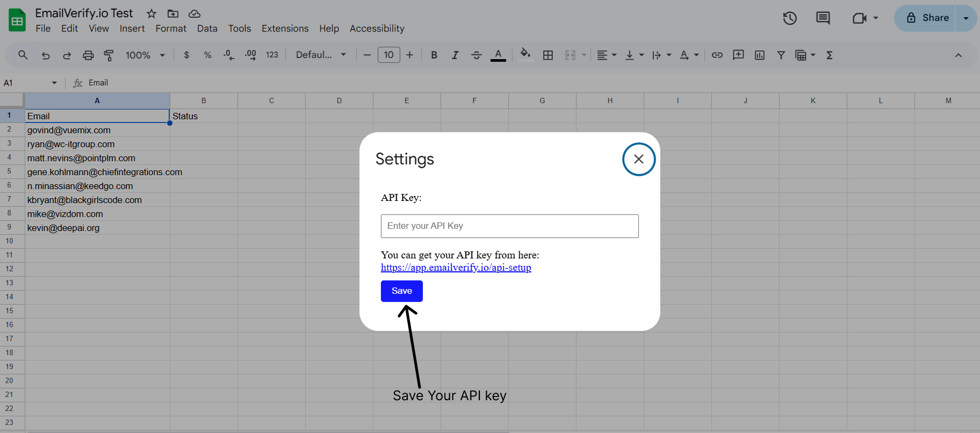Insert a comment from toolbar
The height and width of the screenshot is (433, 980).
coord(738,55)
